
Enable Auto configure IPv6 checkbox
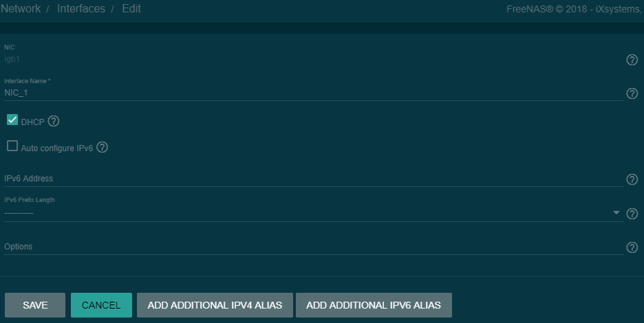pos(12,146)
